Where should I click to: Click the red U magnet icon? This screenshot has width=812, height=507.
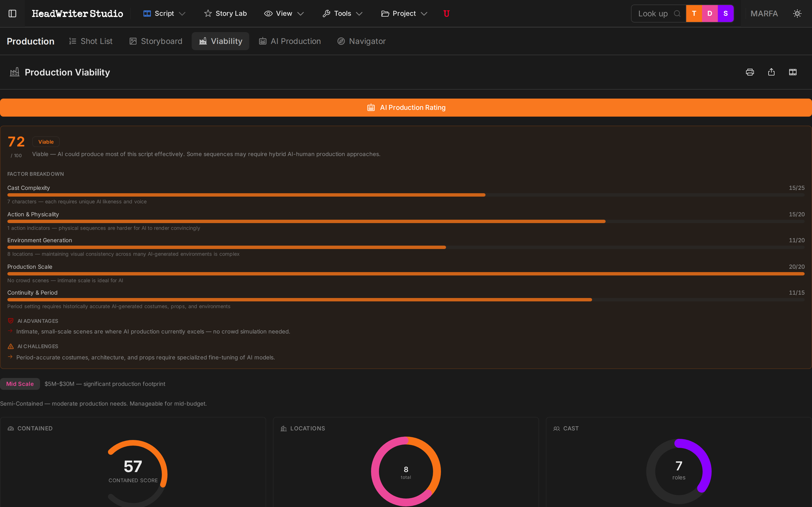click(446, 14)
